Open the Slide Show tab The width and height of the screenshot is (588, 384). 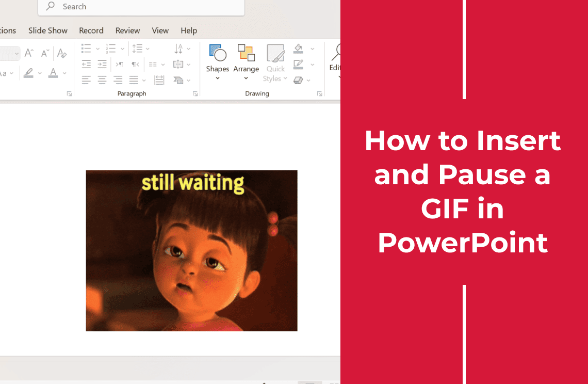(48, 30)
